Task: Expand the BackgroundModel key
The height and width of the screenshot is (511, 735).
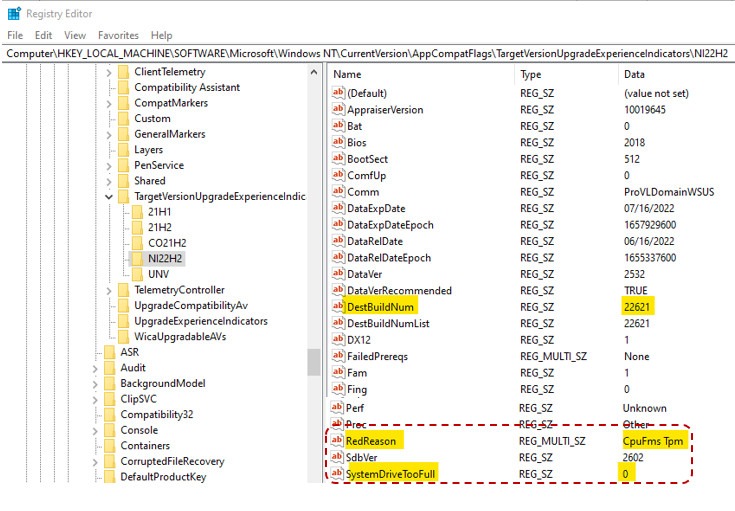Action: pyautogui.click(x=95, y=383)
